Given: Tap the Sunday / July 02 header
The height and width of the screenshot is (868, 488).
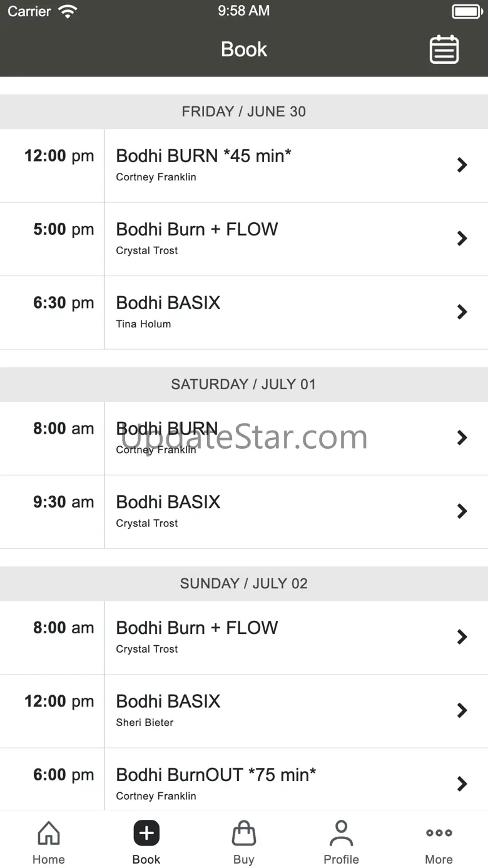Looking at the screenshot, I should pyautogui.click(x=244, y=584).
